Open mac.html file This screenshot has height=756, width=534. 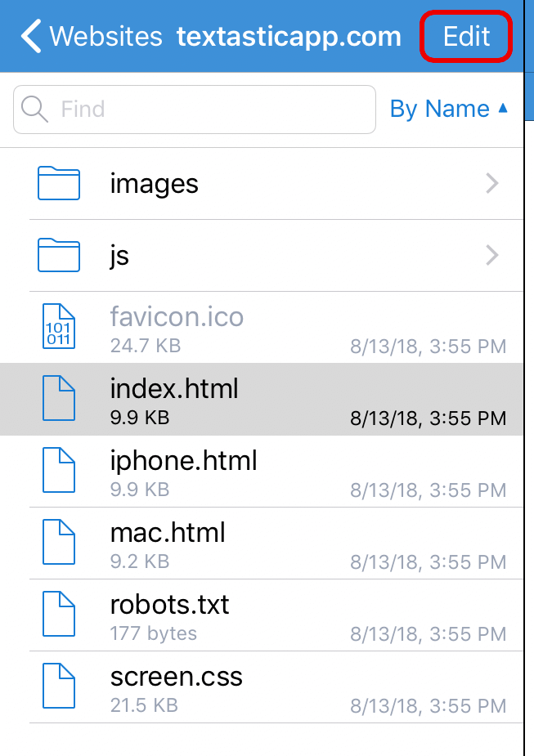click(x=262, y=543)
